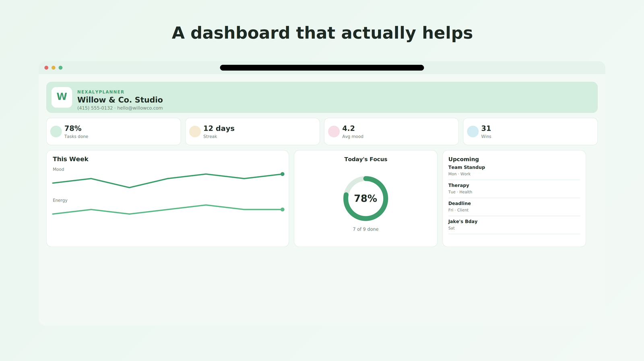This screenshot has width=644, height=361.
Task: Click the blue circle icon on Wins card
Action: (473, 131)
